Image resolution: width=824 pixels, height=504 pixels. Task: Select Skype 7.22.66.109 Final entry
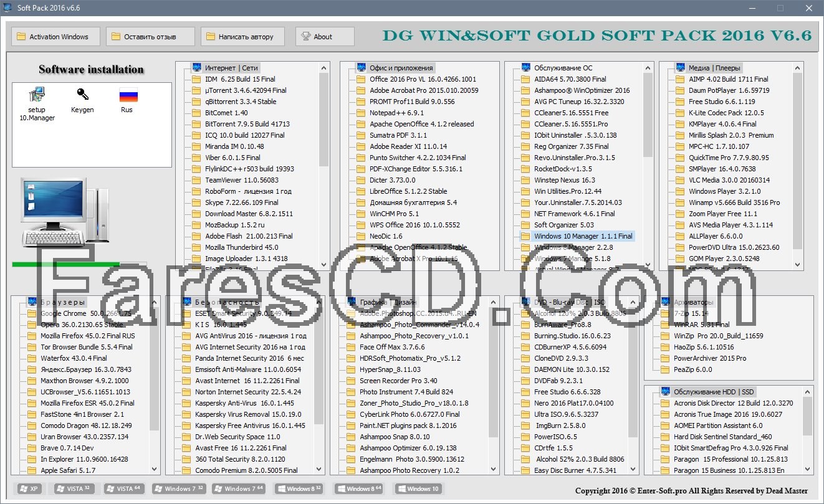242,202
